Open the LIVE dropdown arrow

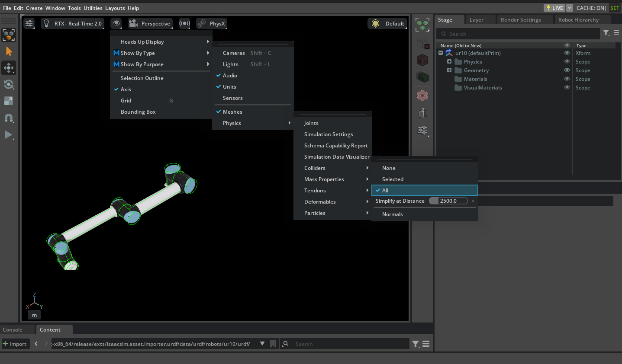[570, 8]
